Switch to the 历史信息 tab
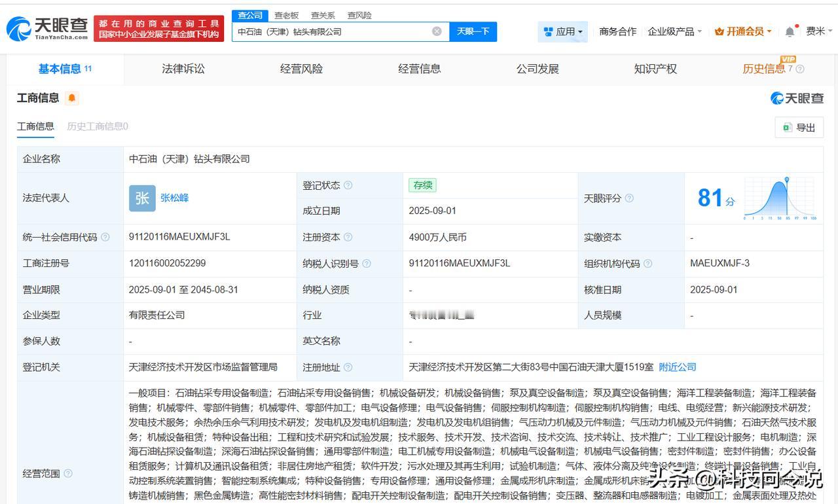Viewport: 838px width, 504px height. (x=763, y=69)
